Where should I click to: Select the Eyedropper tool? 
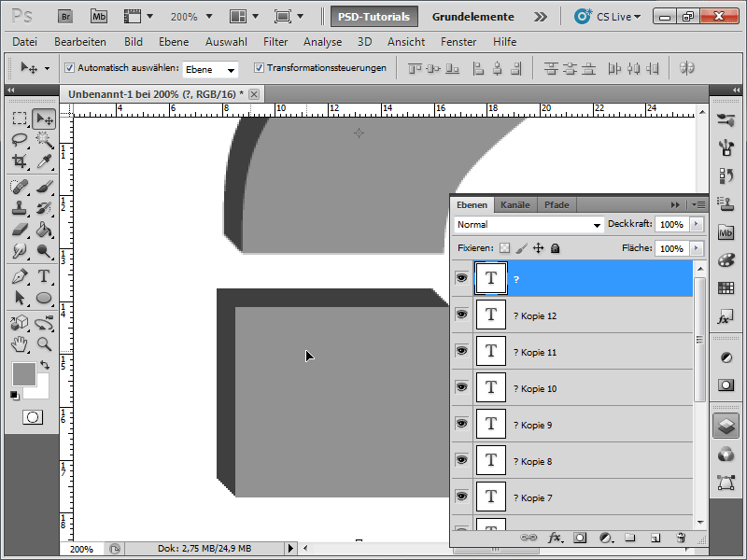tap(44, 161)
